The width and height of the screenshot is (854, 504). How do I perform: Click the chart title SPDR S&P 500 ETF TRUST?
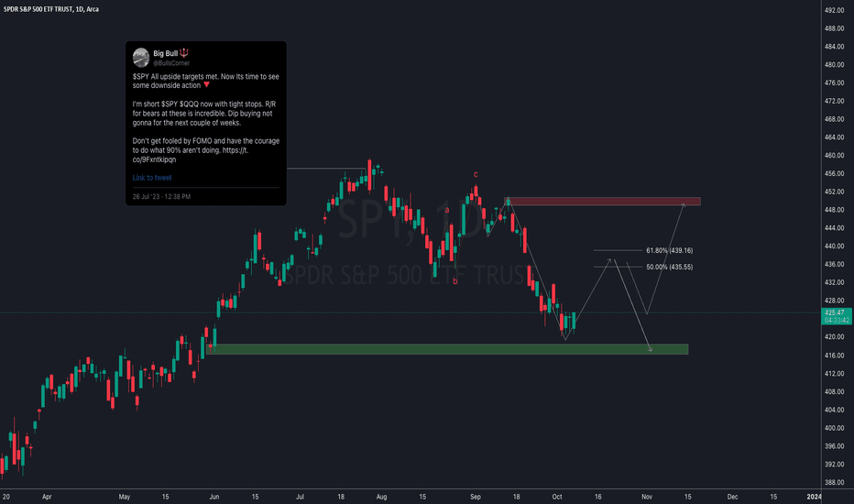51,9
